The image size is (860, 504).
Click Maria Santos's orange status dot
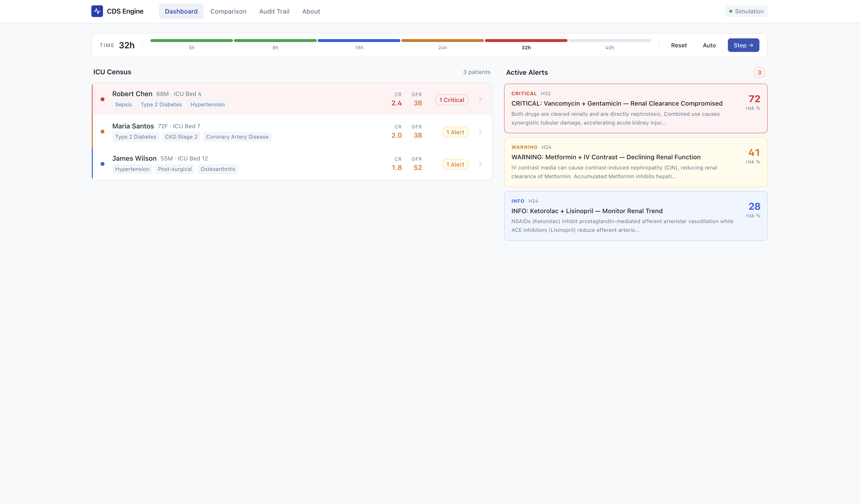point(102,132)
